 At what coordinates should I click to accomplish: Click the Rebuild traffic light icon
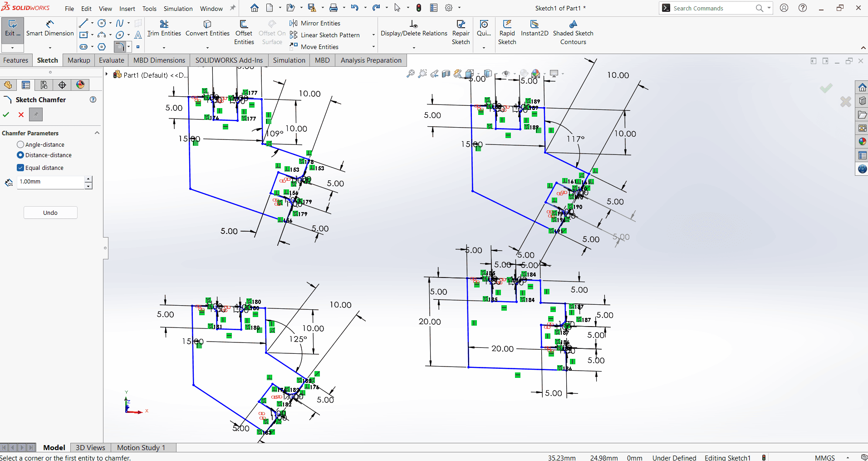click(419, 8)
